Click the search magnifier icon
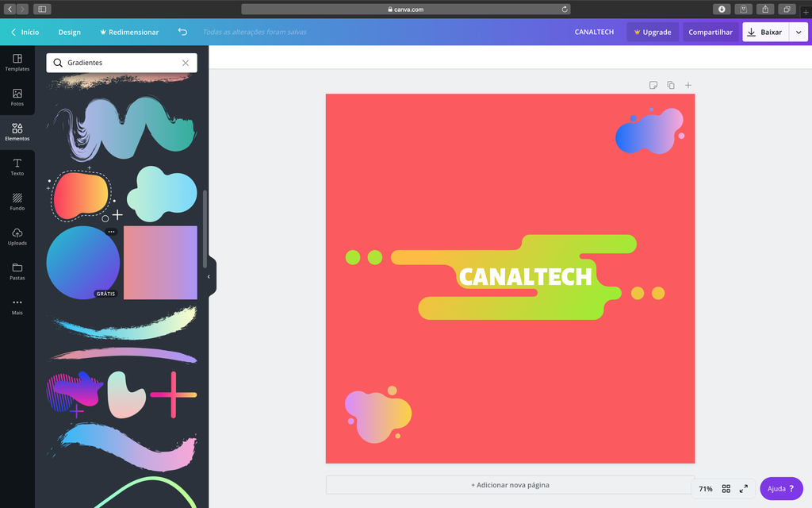This screenshot has width=812, height=508. (58, 63)
